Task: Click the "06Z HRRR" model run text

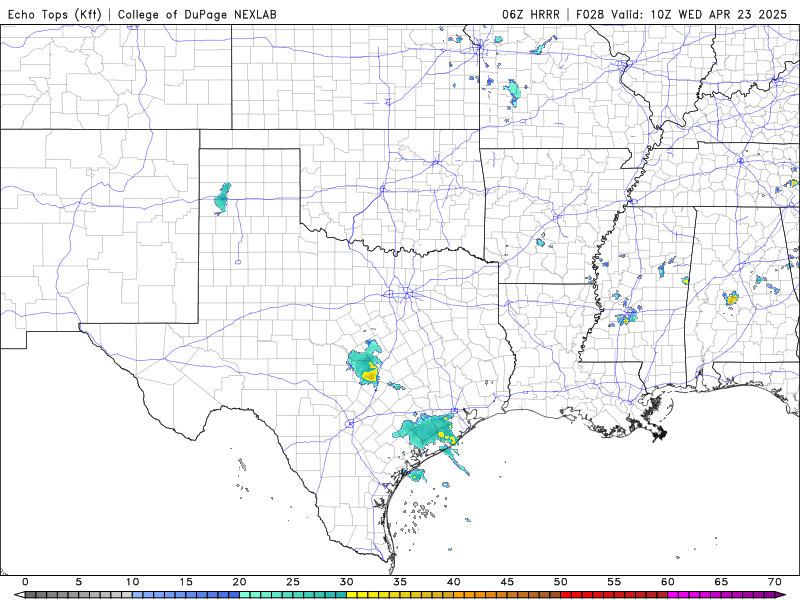Action: 531,14
